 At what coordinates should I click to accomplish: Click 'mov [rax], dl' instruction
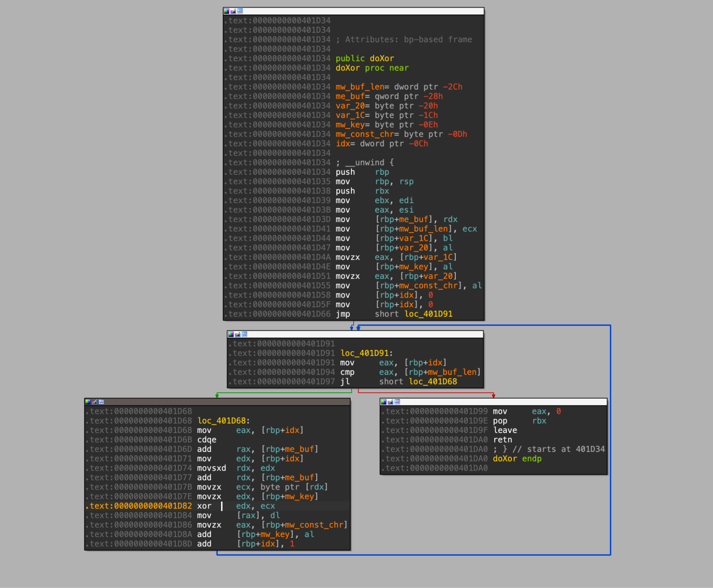239,515
